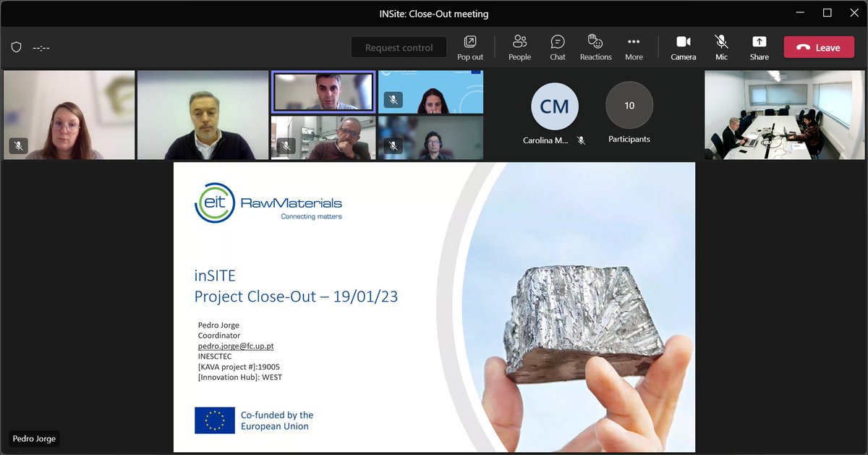Open the meeting Chat
The image size is (868, 455).
point(558,48)
